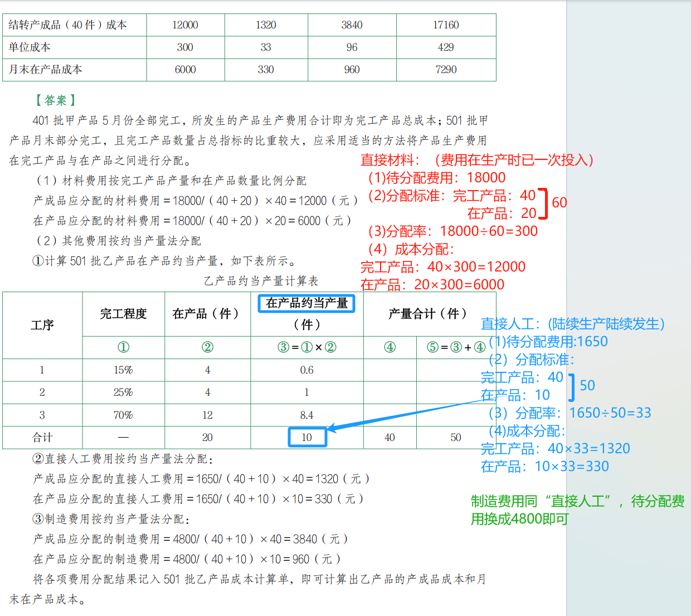
Task: Click the blue-boxed total cell 10
Action: 307,438
